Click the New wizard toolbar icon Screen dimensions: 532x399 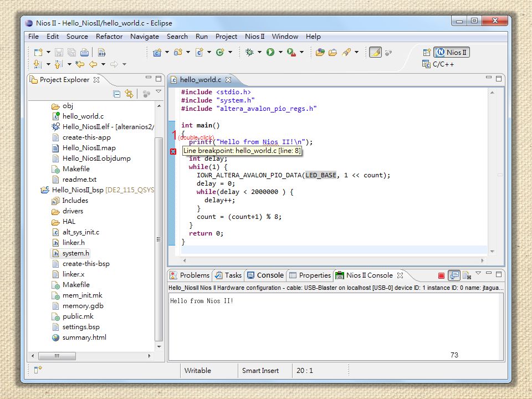(x=38, y=52)
